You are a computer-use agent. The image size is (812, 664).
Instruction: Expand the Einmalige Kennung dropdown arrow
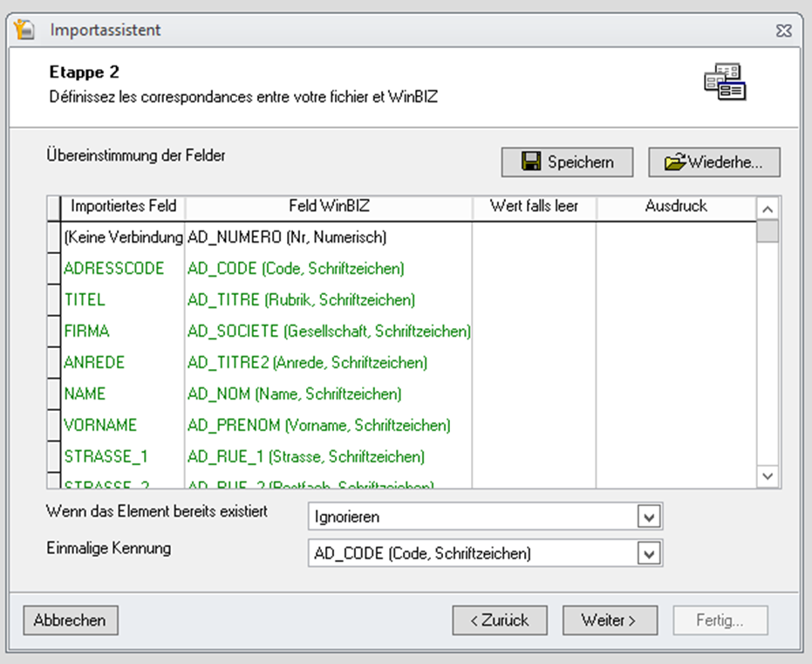pyautogui.click(x=648, y=553)
